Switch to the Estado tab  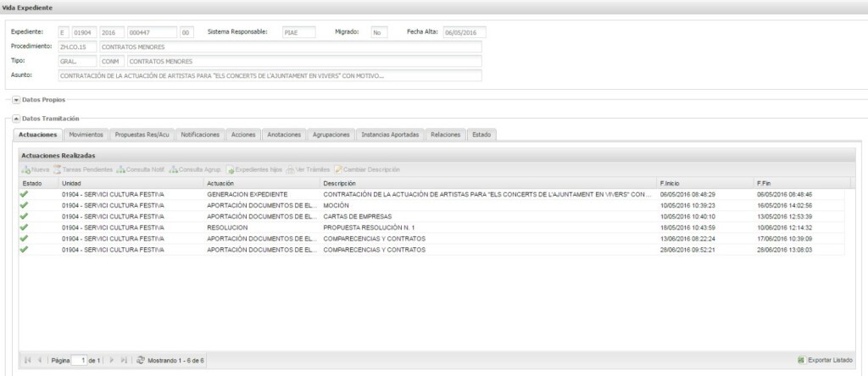point(481,135)
